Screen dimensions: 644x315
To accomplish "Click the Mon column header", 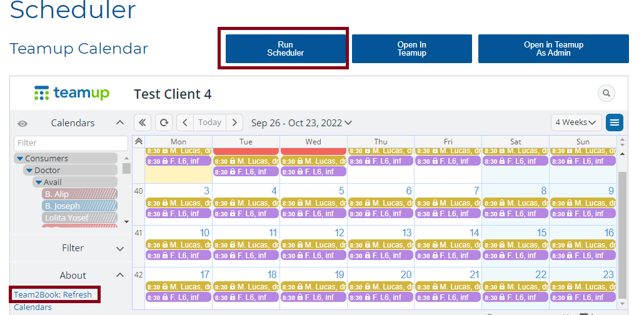I will tap(178, 141).
